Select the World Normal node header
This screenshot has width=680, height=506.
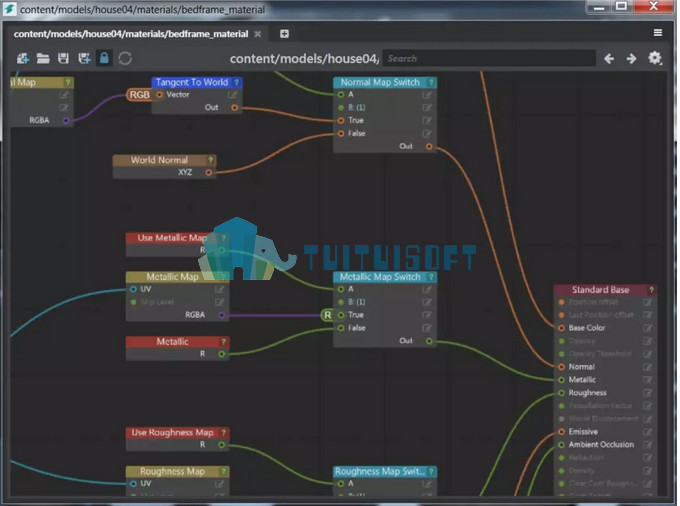coord(164,160)
